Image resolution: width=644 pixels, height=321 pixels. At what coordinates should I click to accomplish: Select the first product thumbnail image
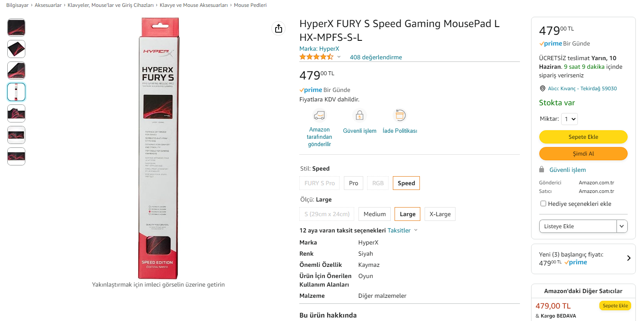pyautogui.click(x=16, y=28)
